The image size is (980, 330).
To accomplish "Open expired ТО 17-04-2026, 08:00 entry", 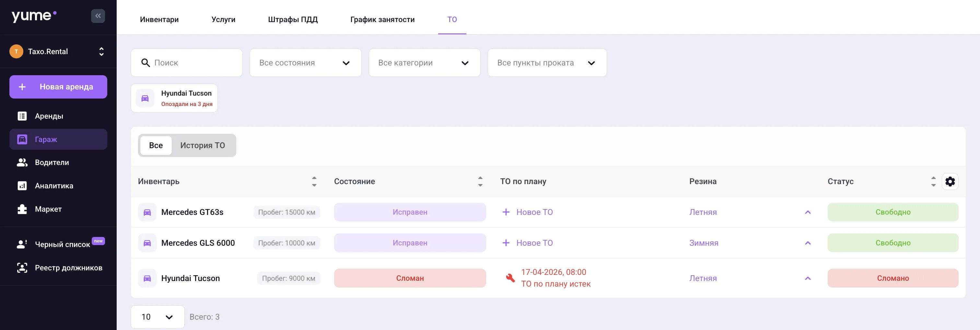I will click(555, 278).
